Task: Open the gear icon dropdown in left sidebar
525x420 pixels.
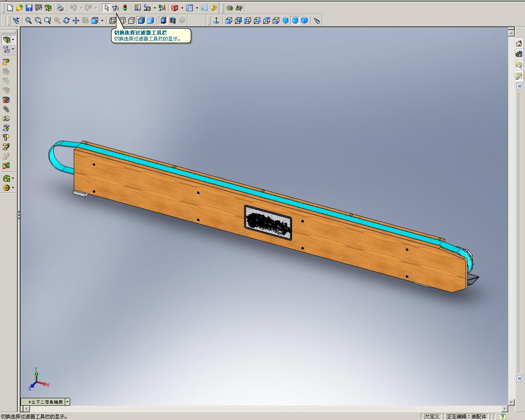Action: pos(13,188)
